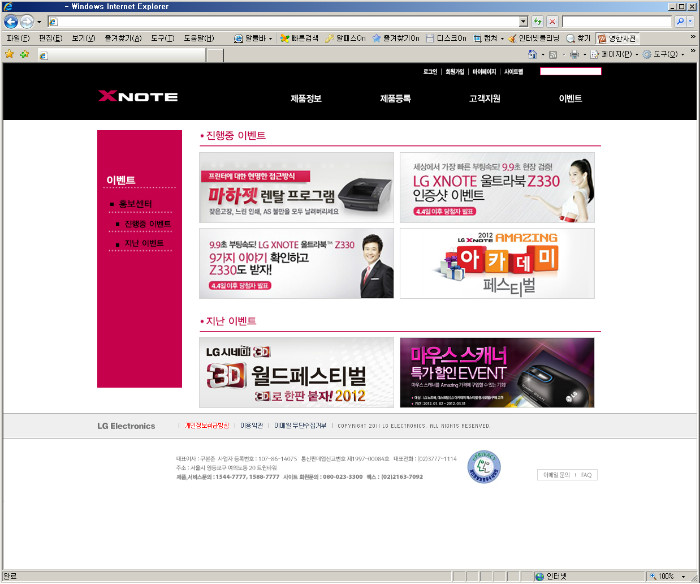Click the IE Home icon
This screenshot has width=700, height=584.
pos(532,54)
